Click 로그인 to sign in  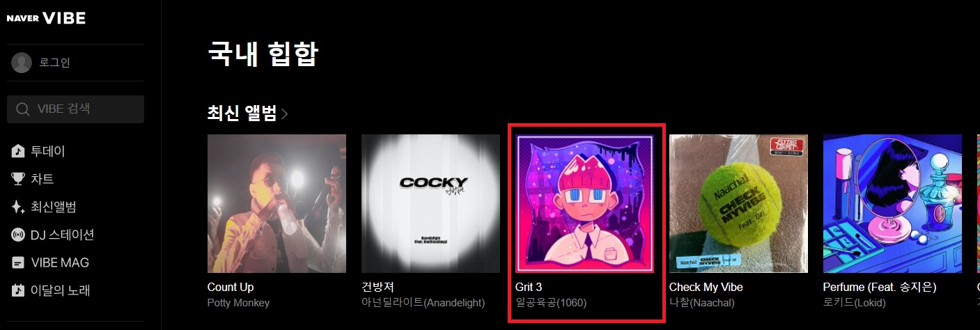pyautogui.click(x=54, y=63)
